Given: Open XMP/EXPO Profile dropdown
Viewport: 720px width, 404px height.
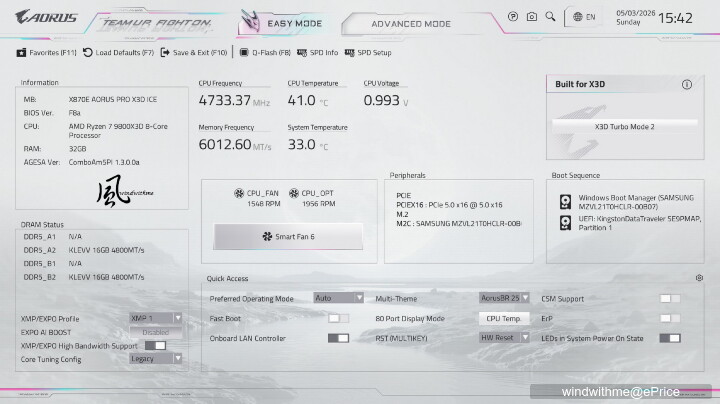Looking at the screenshot, I should 155,318.
